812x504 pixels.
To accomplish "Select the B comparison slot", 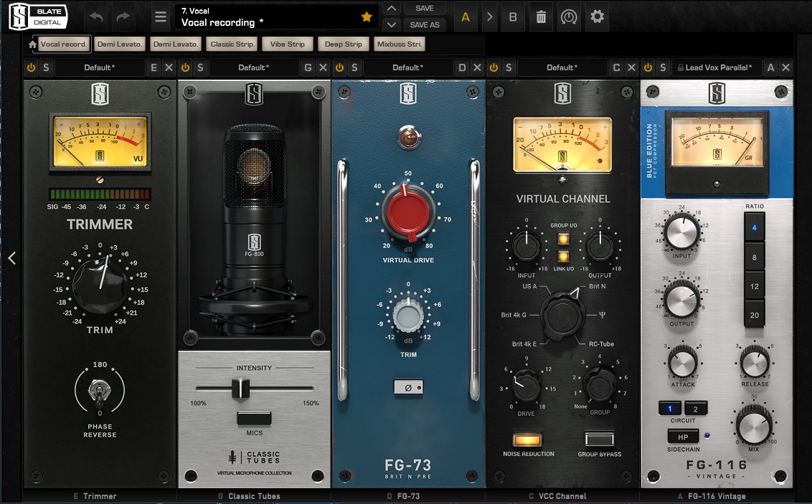I will tap(513, 17).
